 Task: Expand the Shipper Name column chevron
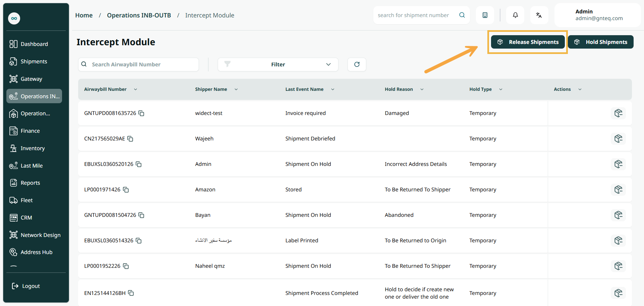tap(236, 89)
